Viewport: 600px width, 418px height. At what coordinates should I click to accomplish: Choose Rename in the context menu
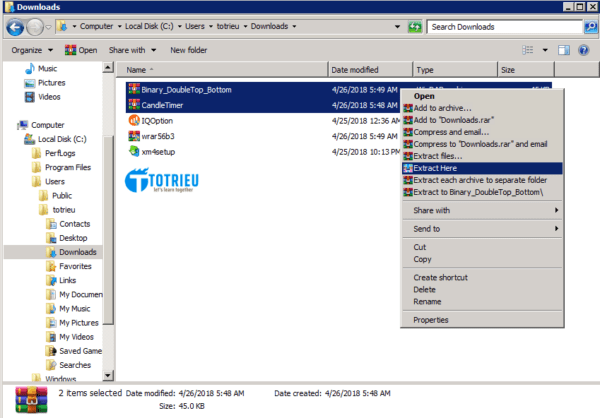(482, 302)
